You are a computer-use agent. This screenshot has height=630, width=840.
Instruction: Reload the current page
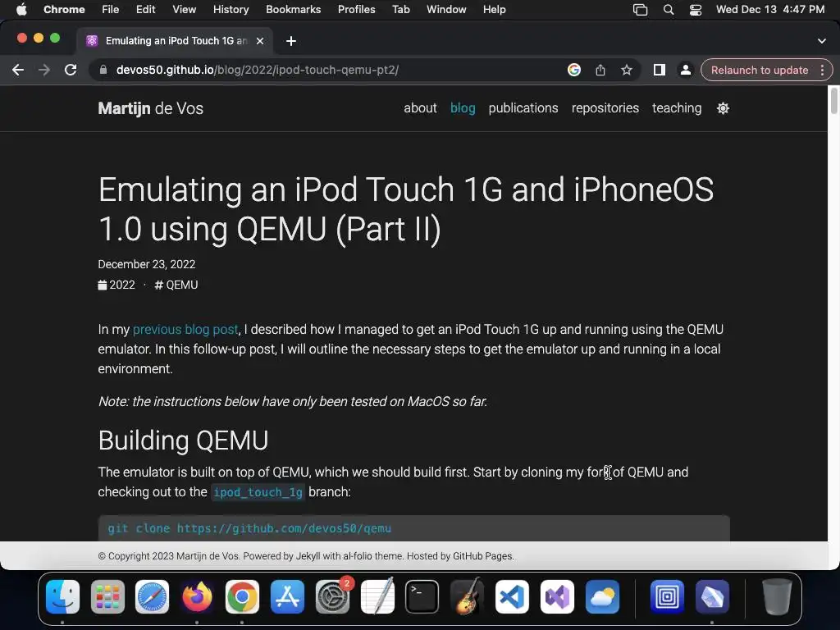71,71
